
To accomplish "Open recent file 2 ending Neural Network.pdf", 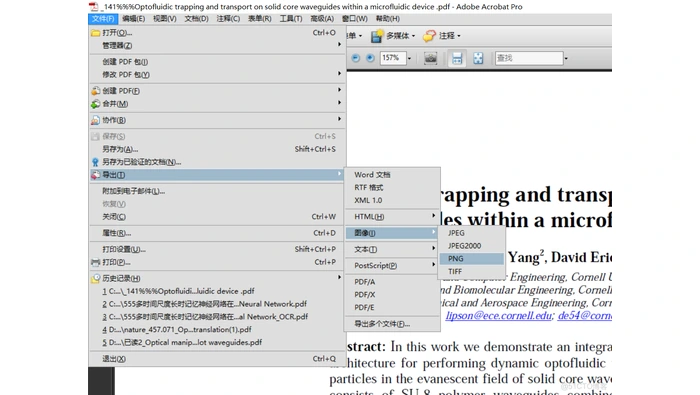I will coord(217,304).
